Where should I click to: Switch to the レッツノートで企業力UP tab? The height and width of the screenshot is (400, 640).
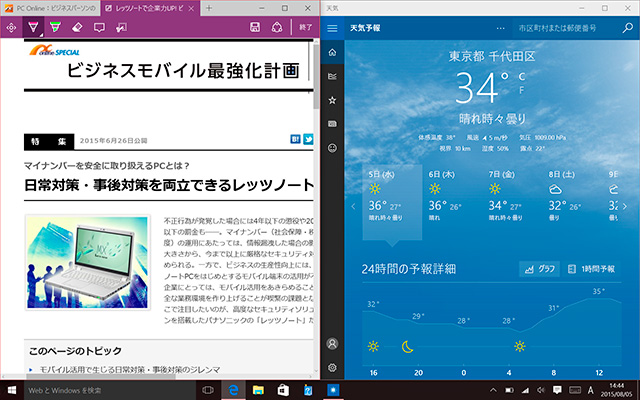click(x=150, y=8)
